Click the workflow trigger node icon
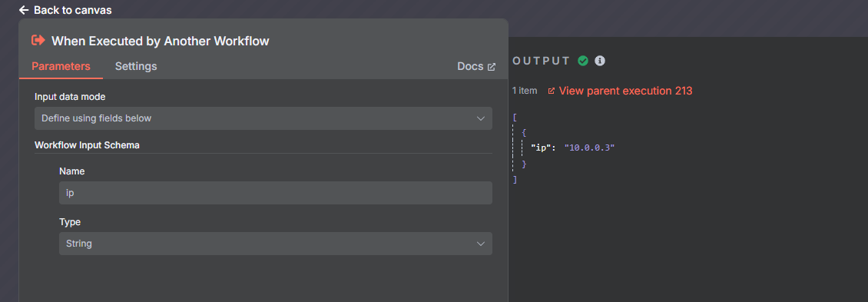 (38, 40)
